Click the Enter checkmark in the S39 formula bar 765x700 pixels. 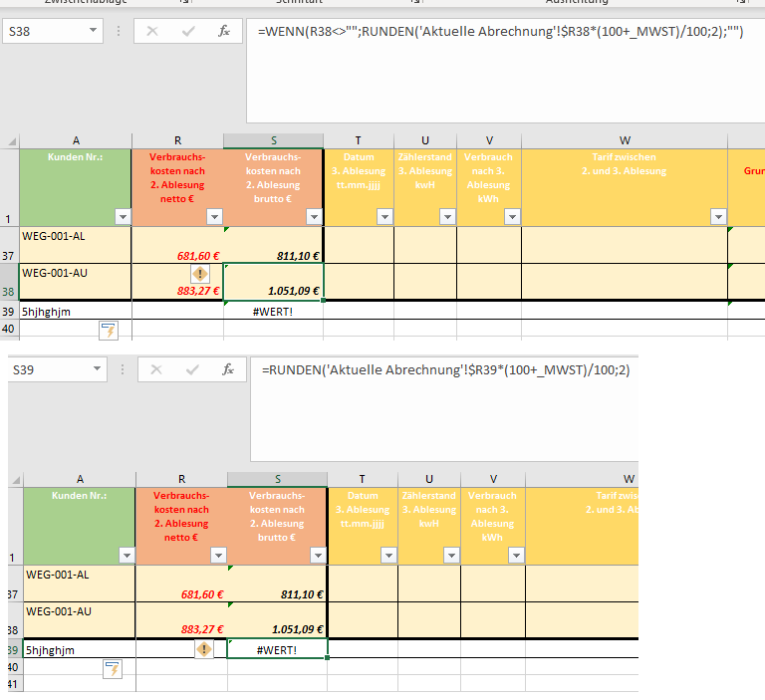(x=192, y=369)
